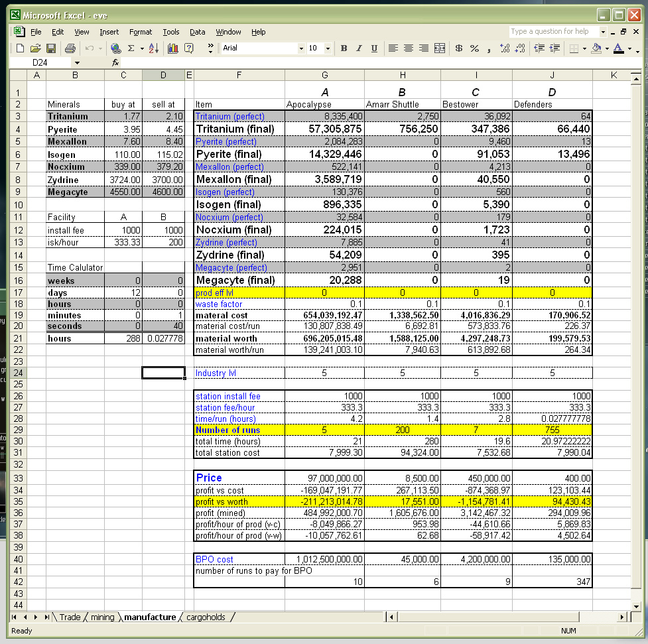Click the Excel workbook icon beside File

pyautogui.click(x=19, y=31)
